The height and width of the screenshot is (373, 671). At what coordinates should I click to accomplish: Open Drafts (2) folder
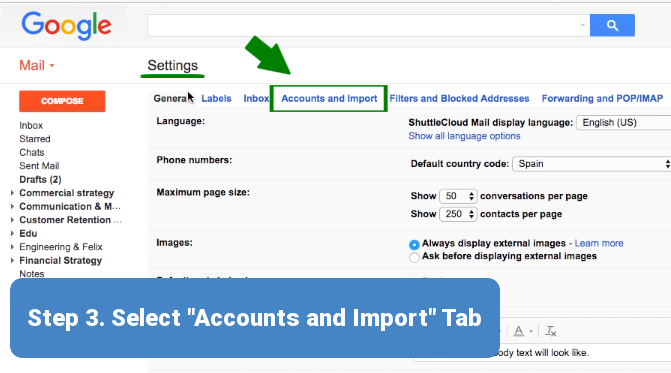pos(40,179)
